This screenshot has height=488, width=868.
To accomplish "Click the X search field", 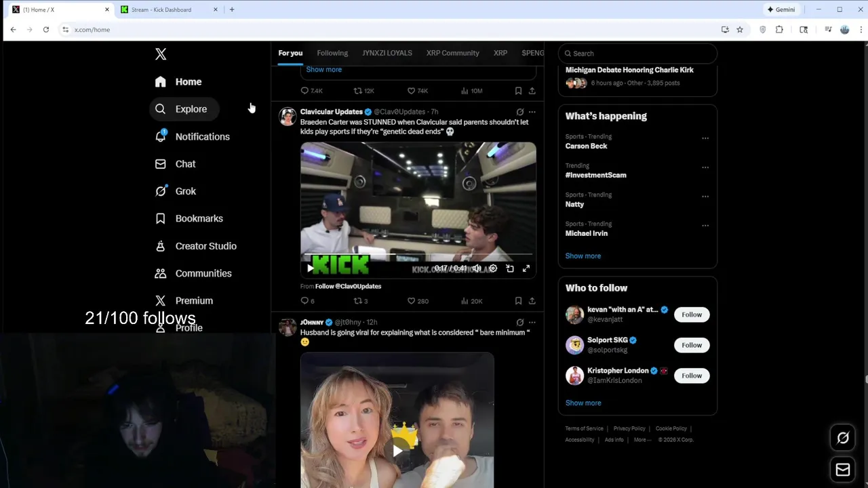I will 637,54.
